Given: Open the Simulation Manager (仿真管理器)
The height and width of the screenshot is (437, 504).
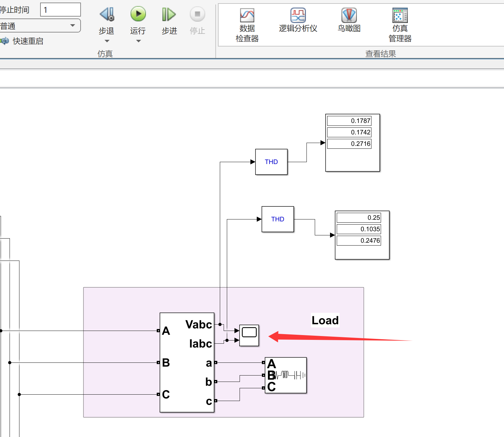Looking at the screenshot, I should (x=400, y=25).
